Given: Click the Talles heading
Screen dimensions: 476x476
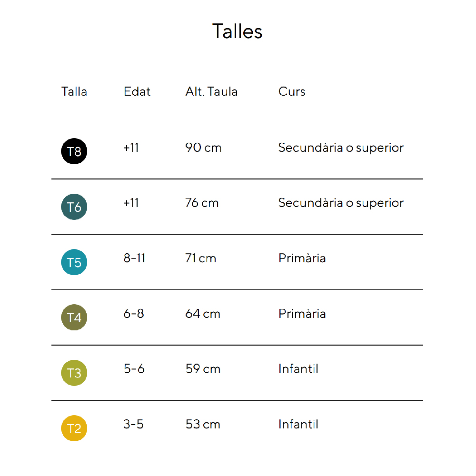Looking at the screenshot, I should point(237,31).
